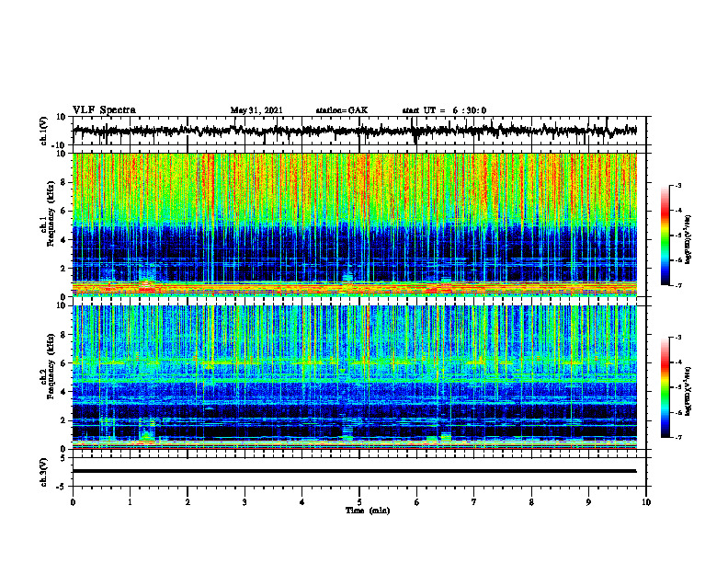Click the "station=GAK" header label

pyautogui.click(x=342, y=110)
